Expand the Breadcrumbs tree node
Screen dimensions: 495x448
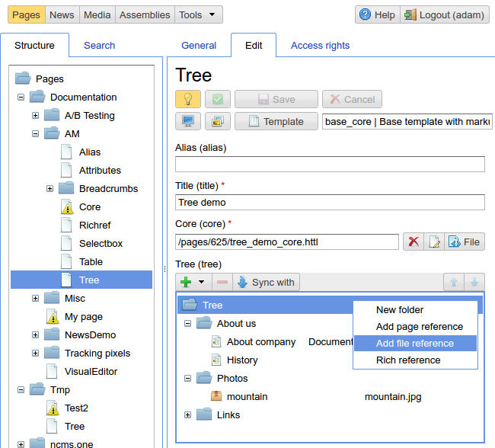(x=50, y=189)
